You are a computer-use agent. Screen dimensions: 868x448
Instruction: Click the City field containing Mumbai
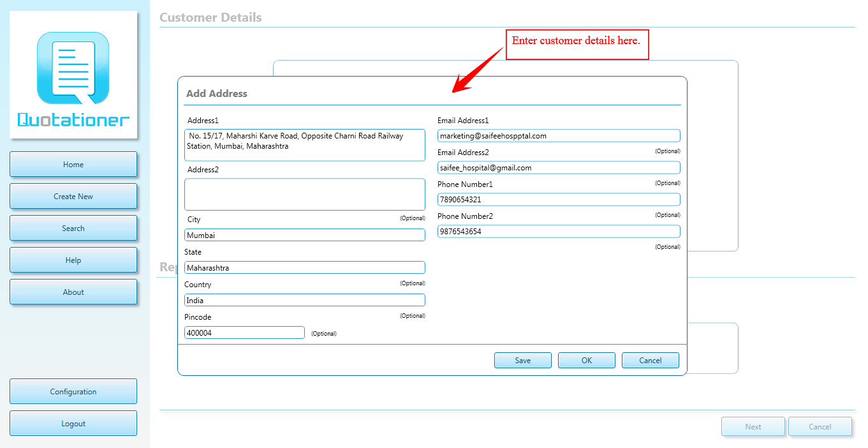pyautogui.click(x=305, y=235)
